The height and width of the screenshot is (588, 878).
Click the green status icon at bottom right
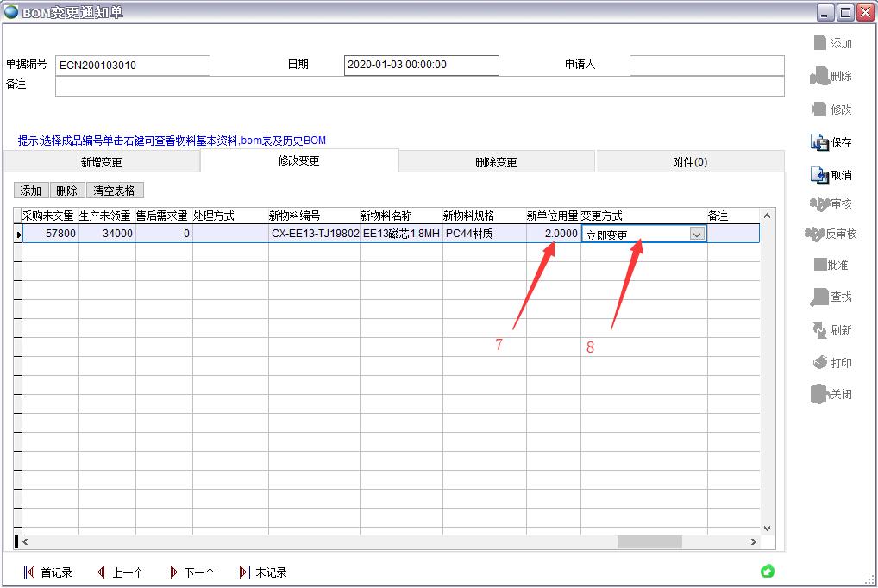click(768, 571)
